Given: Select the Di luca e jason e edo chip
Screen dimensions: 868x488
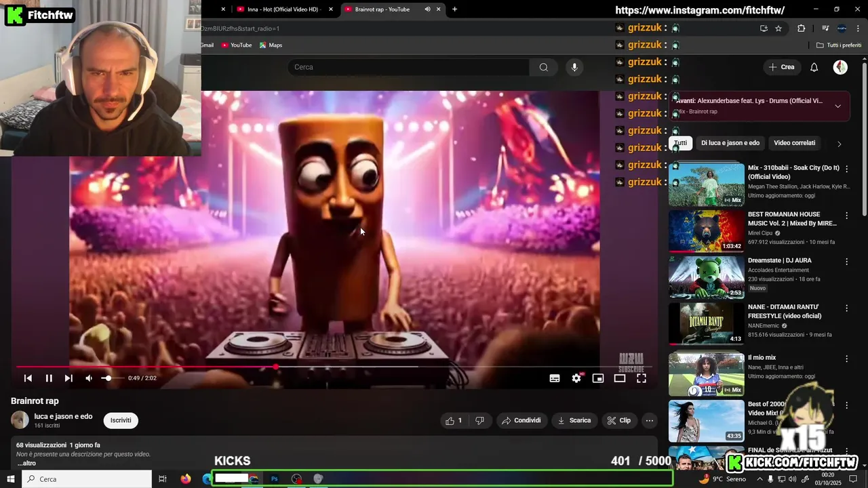Looking at the screenshot, I should pos(730,143).
